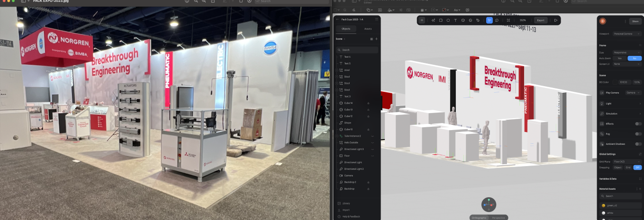The height and width of the screenshot is (220, 644).
Task: Click the frame-all zoom fit icon
Action: click(508, 20)
